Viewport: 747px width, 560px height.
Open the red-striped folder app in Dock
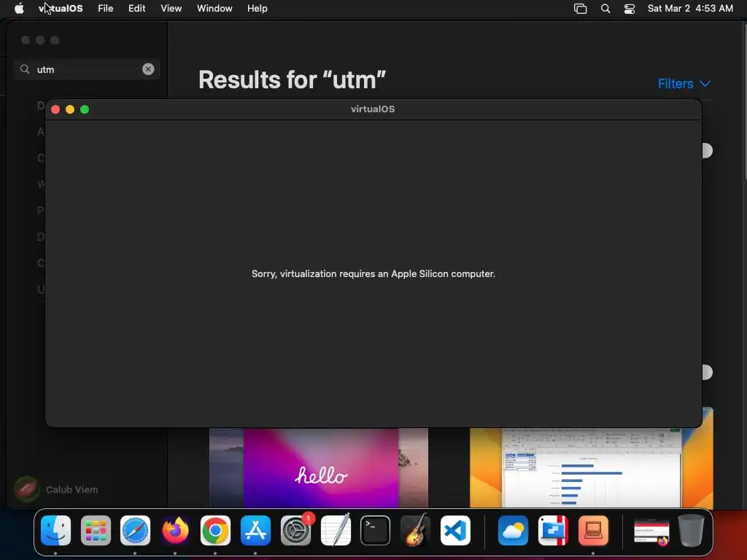pos(553,531)
